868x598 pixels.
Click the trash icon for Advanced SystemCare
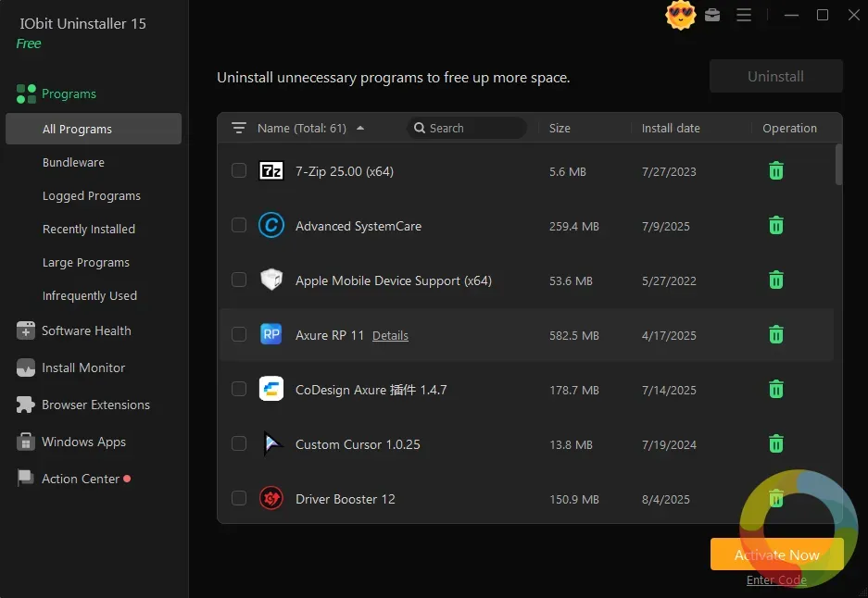(x=776, y=226)
